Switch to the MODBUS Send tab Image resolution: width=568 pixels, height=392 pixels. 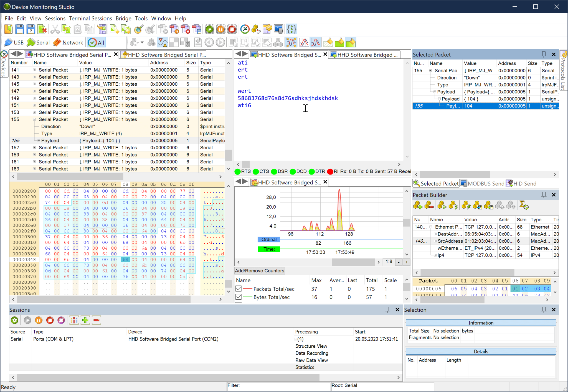pos(483,183)
